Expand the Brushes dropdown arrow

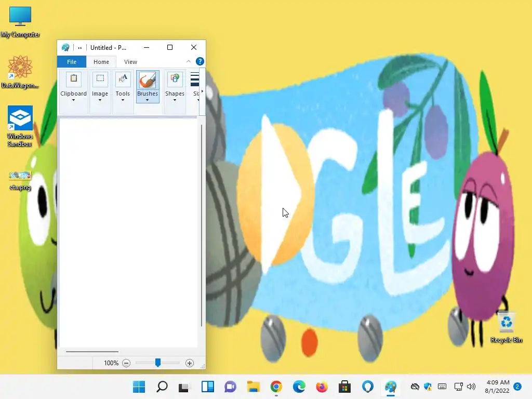tap(147, 100)
